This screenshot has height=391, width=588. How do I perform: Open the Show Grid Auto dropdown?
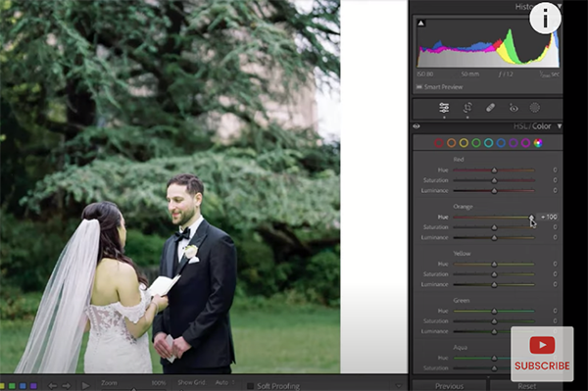tap(224, 383)
